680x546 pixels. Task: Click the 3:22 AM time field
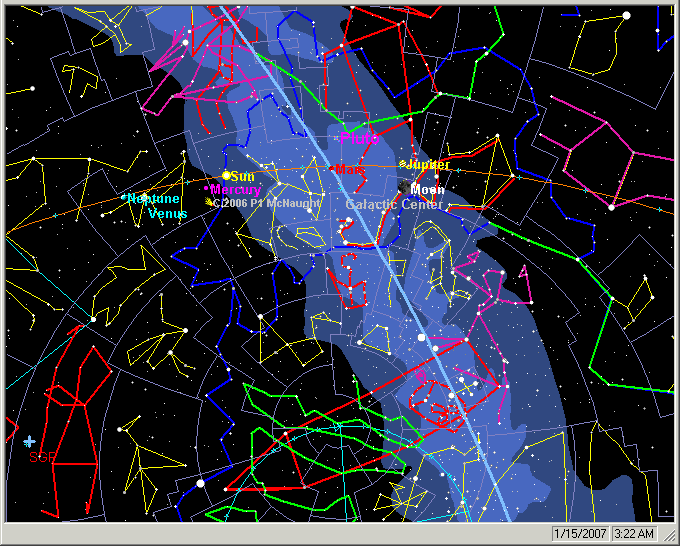pyautogui.click(x=632, y=534)
